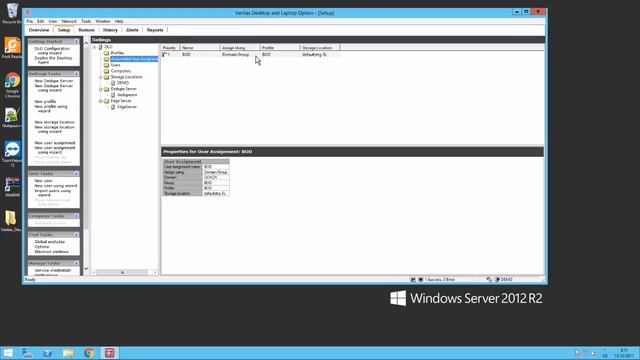640x360 pixels.
Task: Switch to the Reports tab
Action: pyautogui.click(x=155, y=30)
